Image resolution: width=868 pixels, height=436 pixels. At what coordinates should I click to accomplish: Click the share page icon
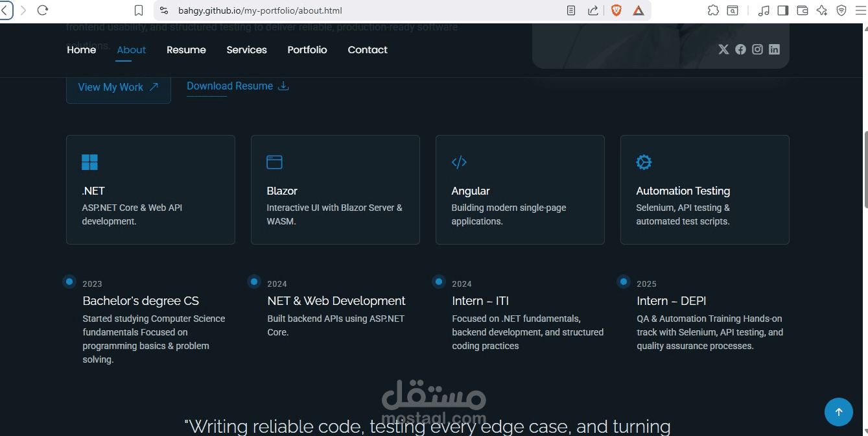click(593, 10)
